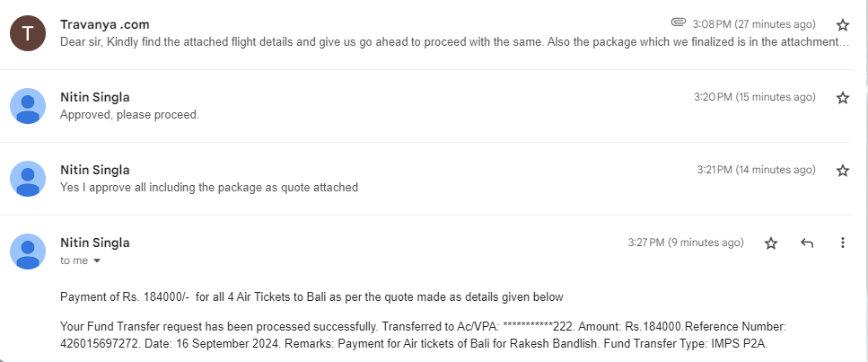Open Travanya .com sender avatar
The width and height of the screenshot is (868, 362).
[x=28, y=33]
